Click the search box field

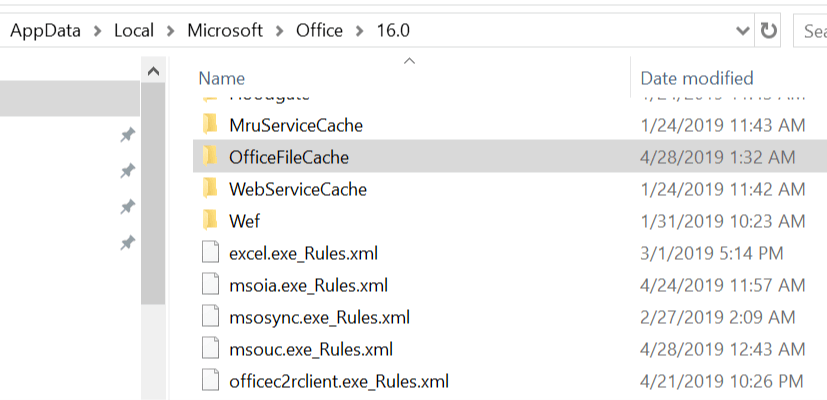pos(812,30)
